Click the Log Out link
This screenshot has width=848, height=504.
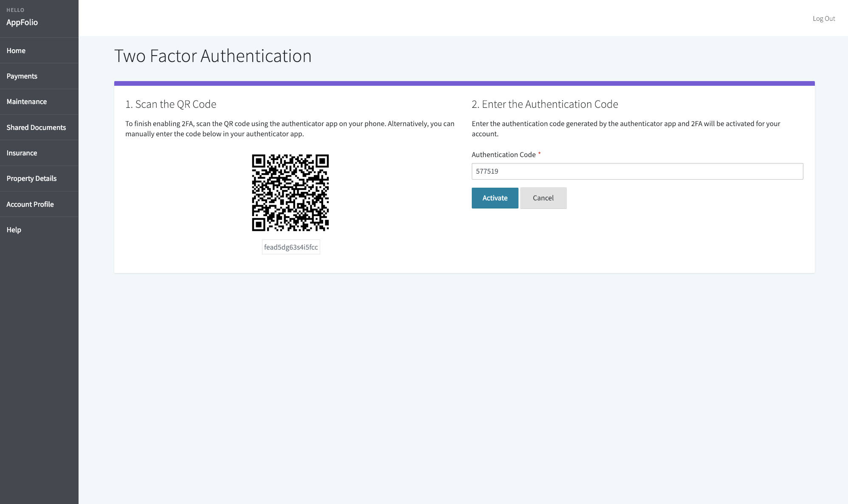[823, 18]
